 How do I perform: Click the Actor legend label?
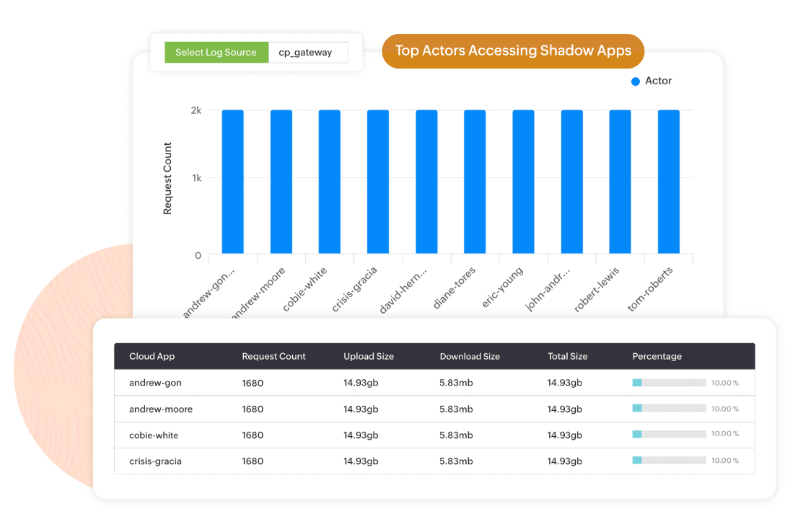[x=658, y=81]
